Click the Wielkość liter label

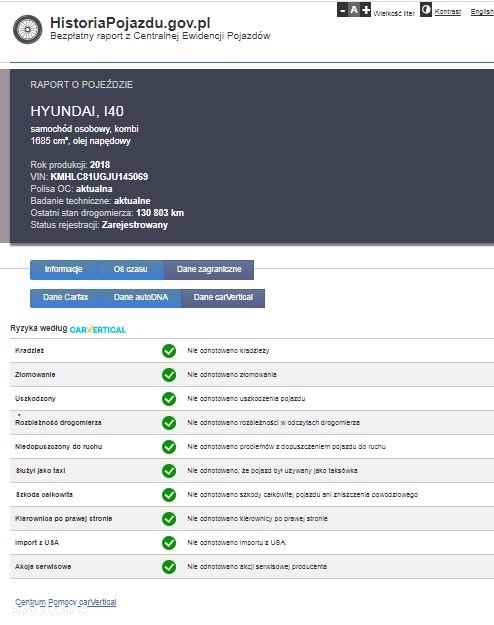[394, 13]
